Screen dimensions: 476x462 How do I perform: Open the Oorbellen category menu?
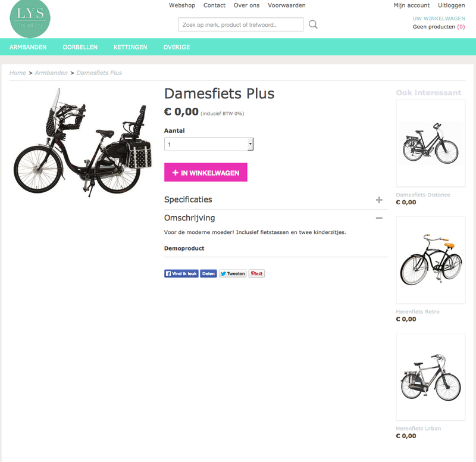(x=80, y=47)
